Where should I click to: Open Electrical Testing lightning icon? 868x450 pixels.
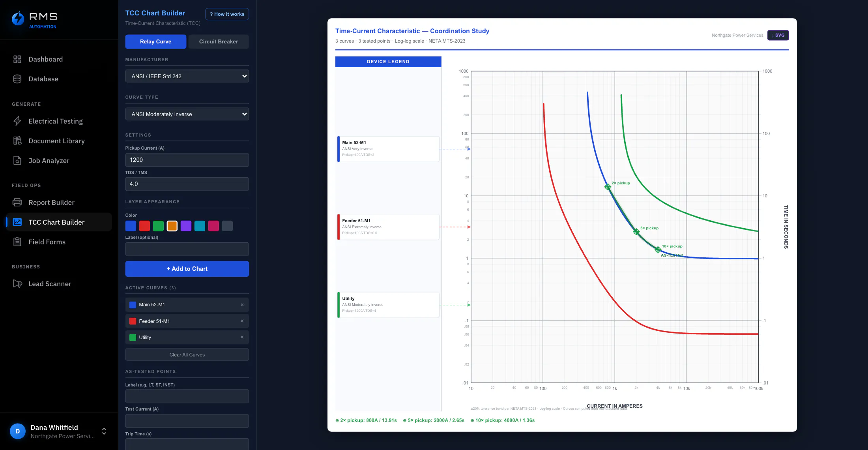click(17, 121)
